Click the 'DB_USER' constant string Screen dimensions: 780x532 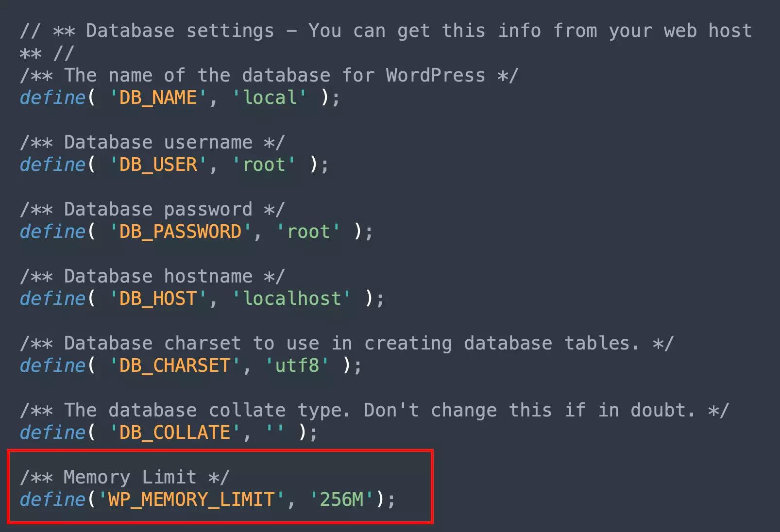158,165
